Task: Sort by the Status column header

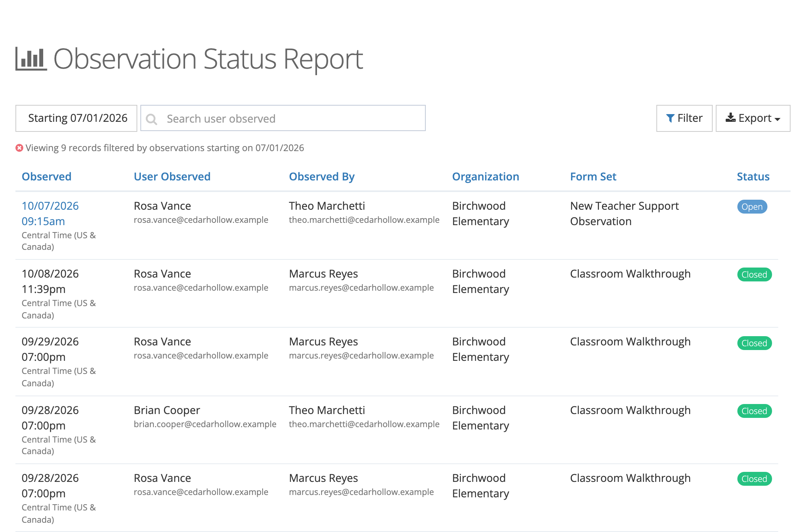Action: point(753,177)
